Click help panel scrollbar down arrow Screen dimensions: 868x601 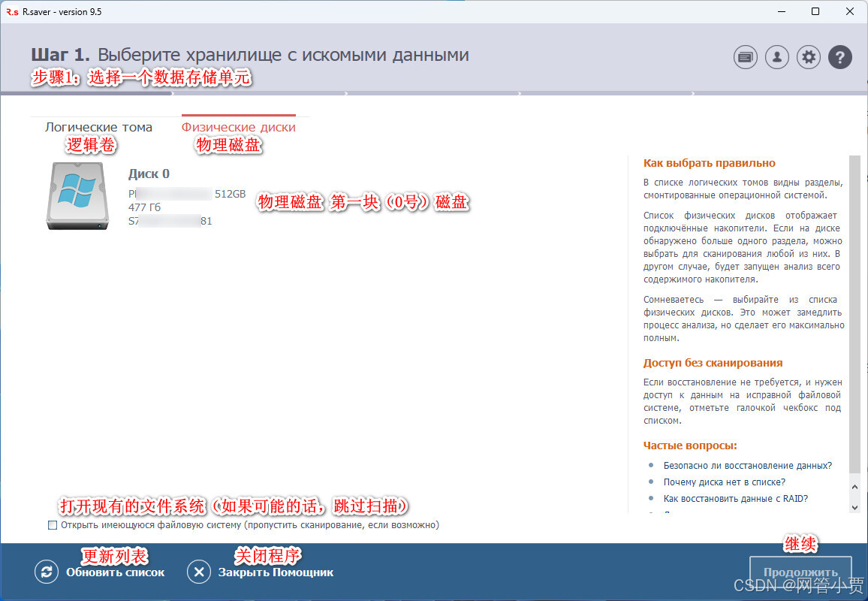tap(854, 507)
